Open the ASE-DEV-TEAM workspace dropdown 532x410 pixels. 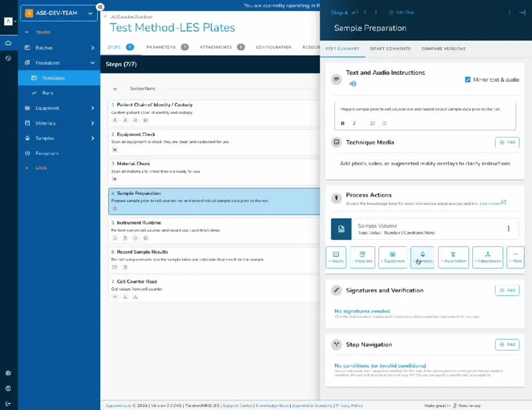(59, 13)
